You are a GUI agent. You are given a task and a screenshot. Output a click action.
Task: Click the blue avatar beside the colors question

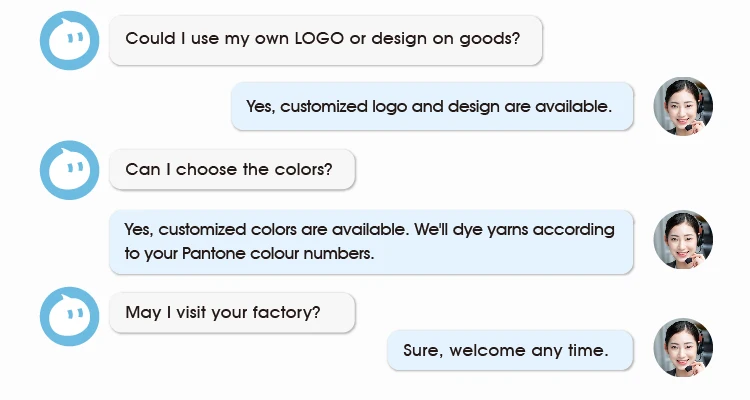(x=69, y=170)
